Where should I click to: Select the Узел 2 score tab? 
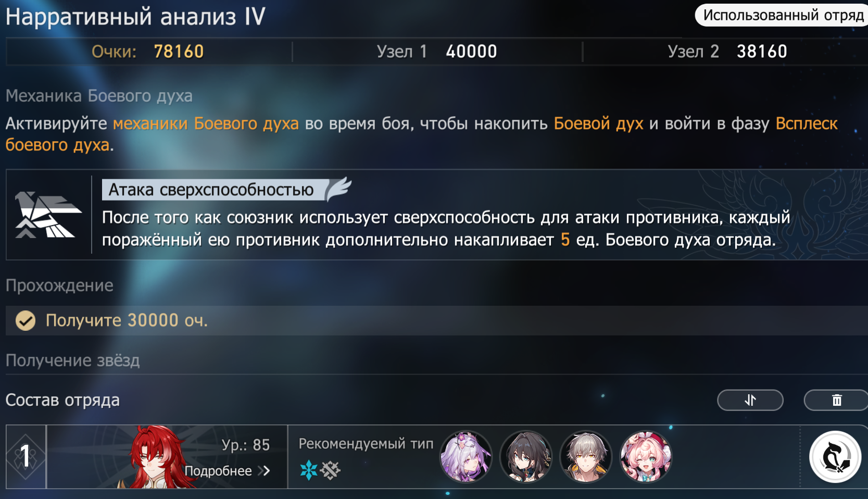[x=727, y=52]
